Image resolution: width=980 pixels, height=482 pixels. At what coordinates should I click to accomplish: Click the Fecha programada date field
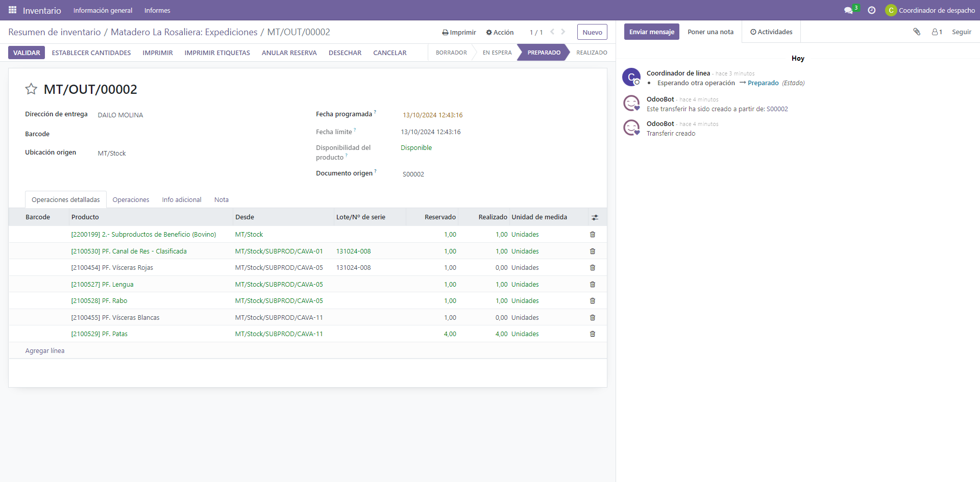click(433, 115)
